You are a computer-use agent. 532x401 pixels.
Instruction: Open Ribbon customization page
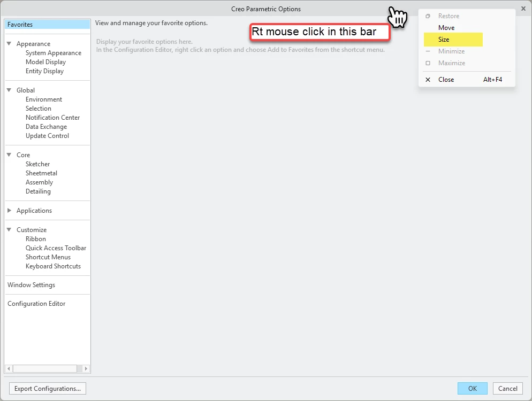pyautogui.click(x=36, y=239)
